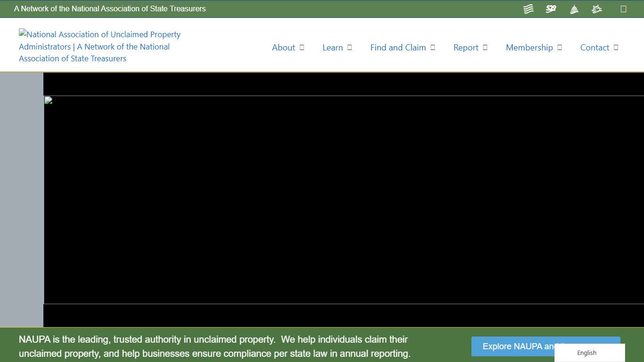
Task: Open the Membership dropdown chevron
Action: click(560, 47)
